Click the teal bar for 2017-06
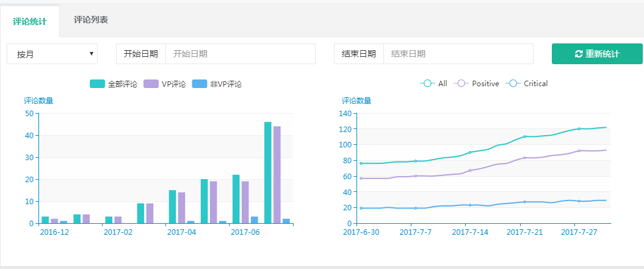The height and width of the screenshot is (269, 644). (x=236, y=199)
